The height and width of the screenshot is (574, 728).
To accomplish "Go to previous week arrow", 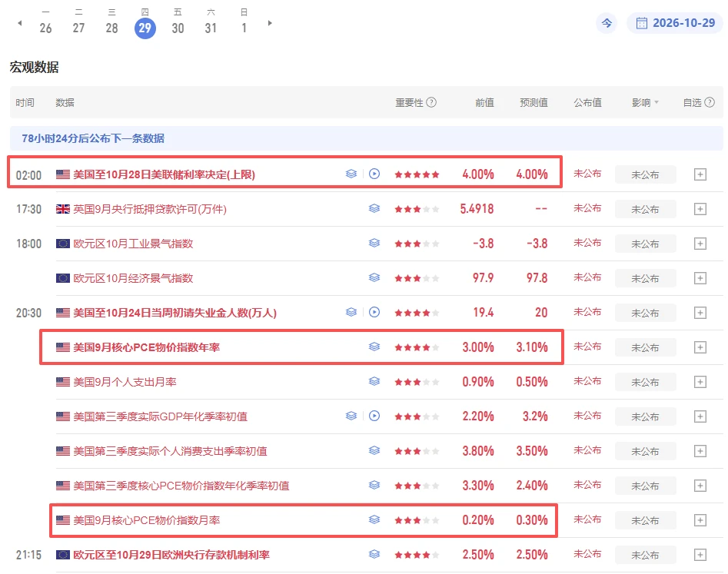I will [x=19, y=23].
